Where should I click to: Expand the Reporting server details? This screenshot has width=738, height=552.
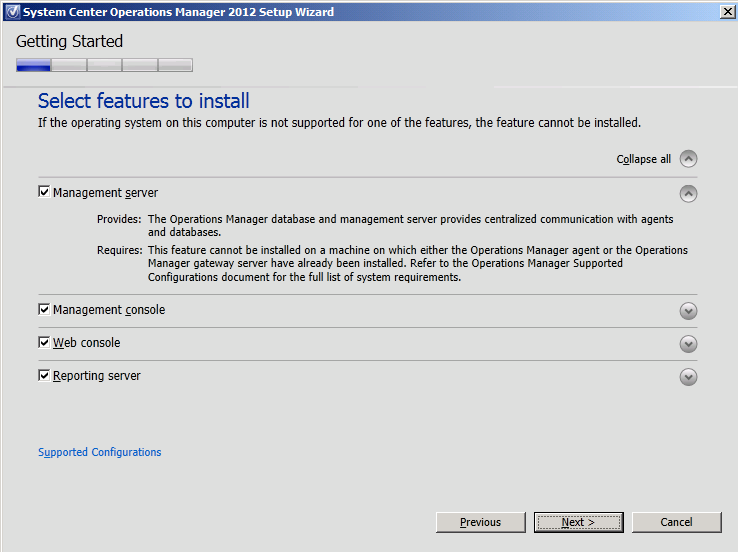(x=688, y=376)
